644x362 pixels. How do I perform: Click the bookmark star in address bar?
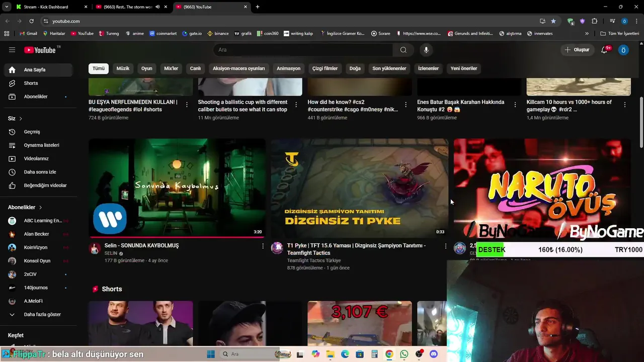553,21
